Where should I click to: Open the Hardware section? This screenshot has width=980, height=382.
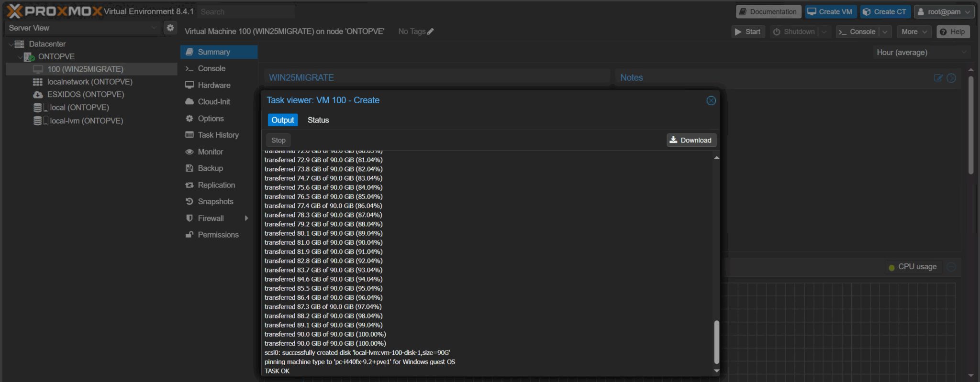219,85
